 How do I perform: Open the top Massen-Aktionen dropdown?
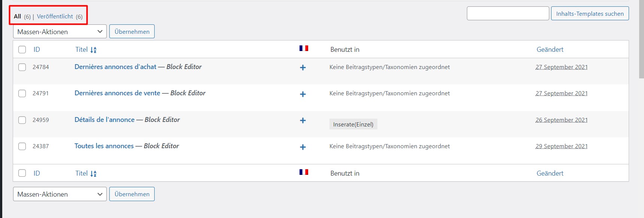point(60,32)
